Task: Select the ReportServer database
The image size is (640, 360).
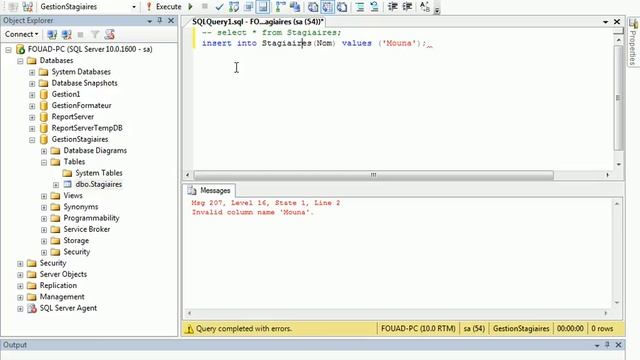Action: coord(72,117)
